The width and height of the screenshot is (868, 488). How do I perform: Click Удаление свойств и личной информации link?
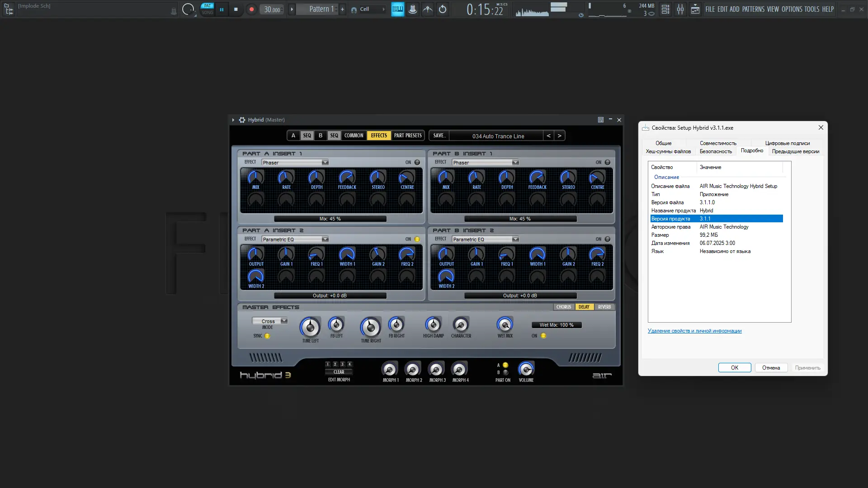[x=694, y=331]
